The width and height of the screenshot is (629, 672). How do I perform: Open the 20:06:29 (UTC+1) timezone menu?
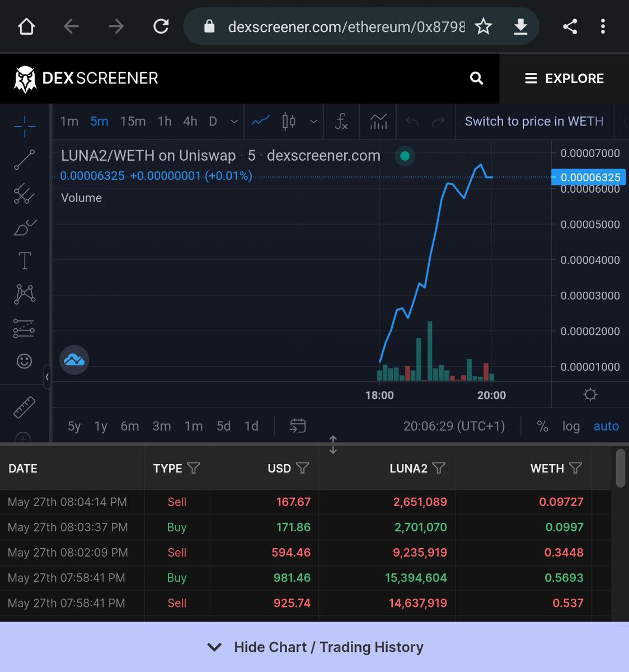(454, 426)
